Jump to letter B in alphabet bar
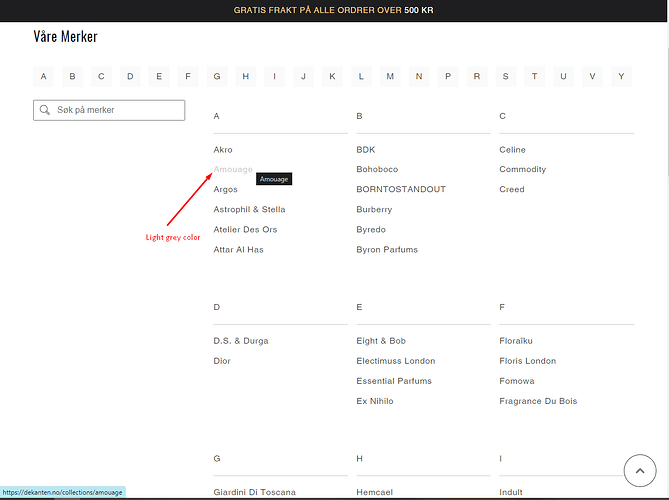 (x=73, y=76)
